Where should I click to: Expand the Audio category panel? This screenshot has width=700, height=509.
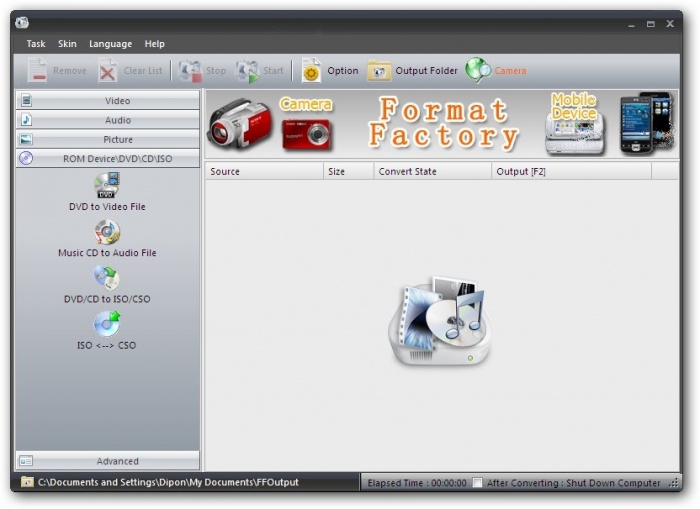click(108, 120)
